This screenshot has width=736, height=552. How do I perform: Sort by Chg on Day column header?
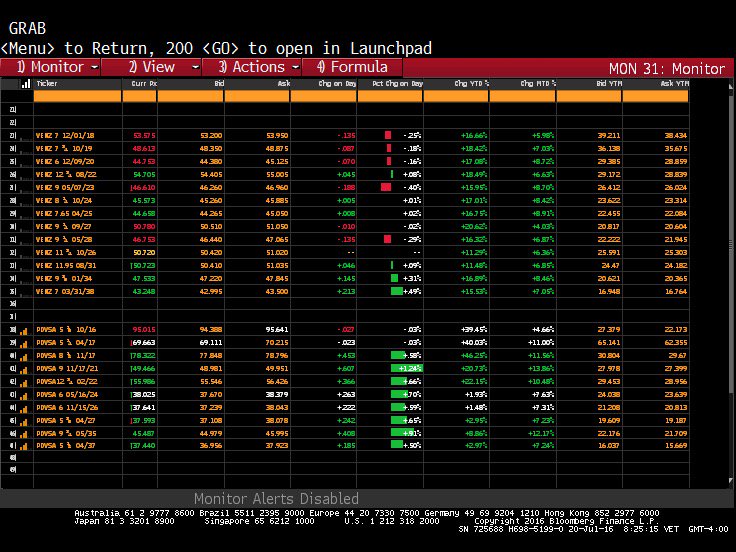tap(337, 84)
